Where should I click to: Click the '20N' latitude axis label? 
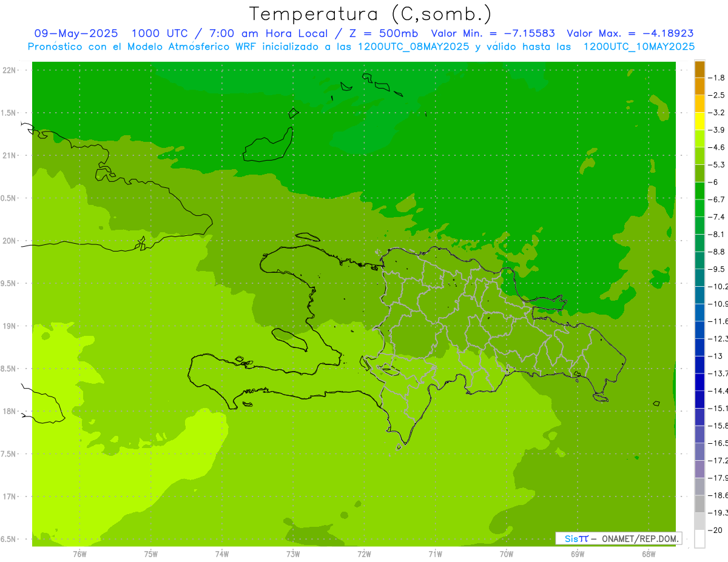coord(8,241)
